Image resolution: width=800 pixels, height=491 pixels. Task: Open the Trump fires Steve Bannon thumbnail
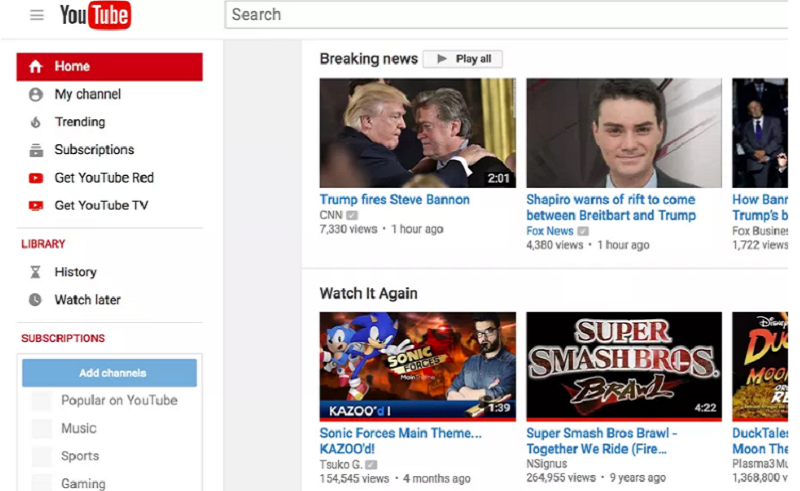(418, 133)
